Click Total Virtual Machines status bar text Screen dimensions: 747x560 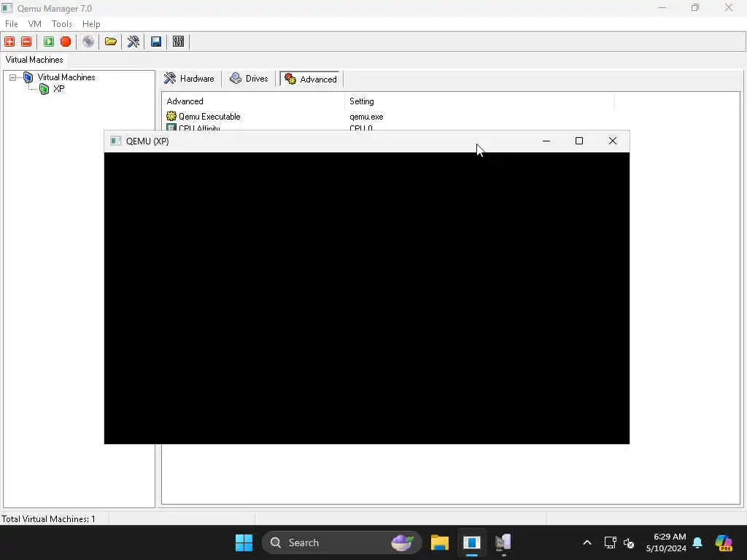point(48,519)
